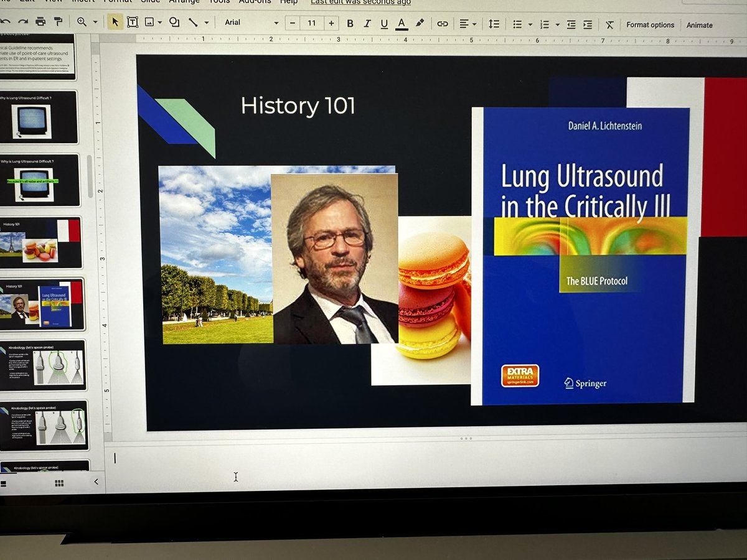
Task: Select the History 101 thumbnail with book cover
Action: tap(42, 305)
